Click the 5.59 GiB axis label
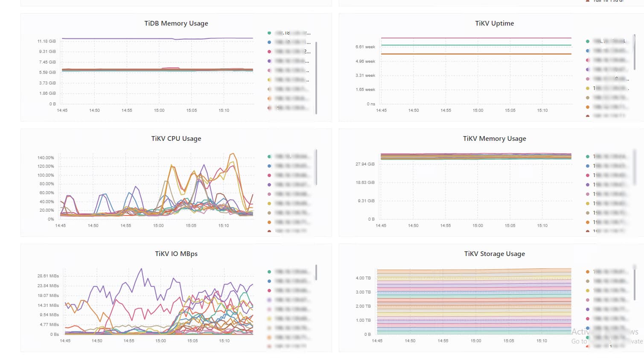This screenshot has width=644, height=358. tap(47, 73)
